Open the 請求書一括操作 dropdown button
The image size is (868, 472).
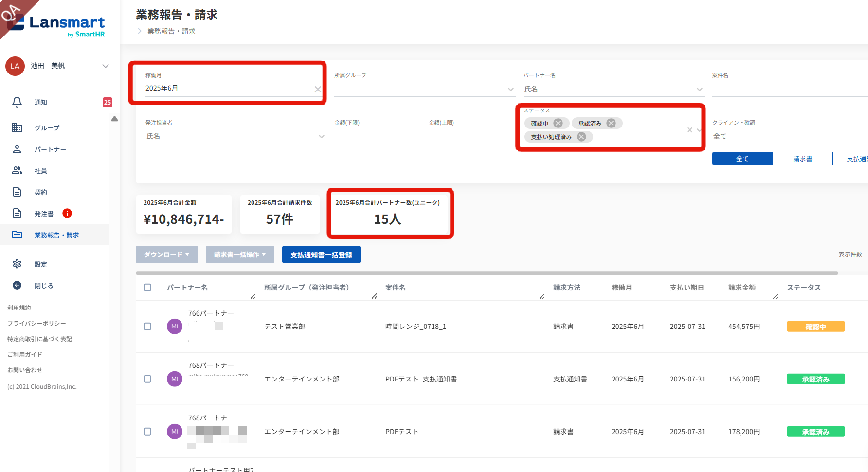click(x=240, y=254)
